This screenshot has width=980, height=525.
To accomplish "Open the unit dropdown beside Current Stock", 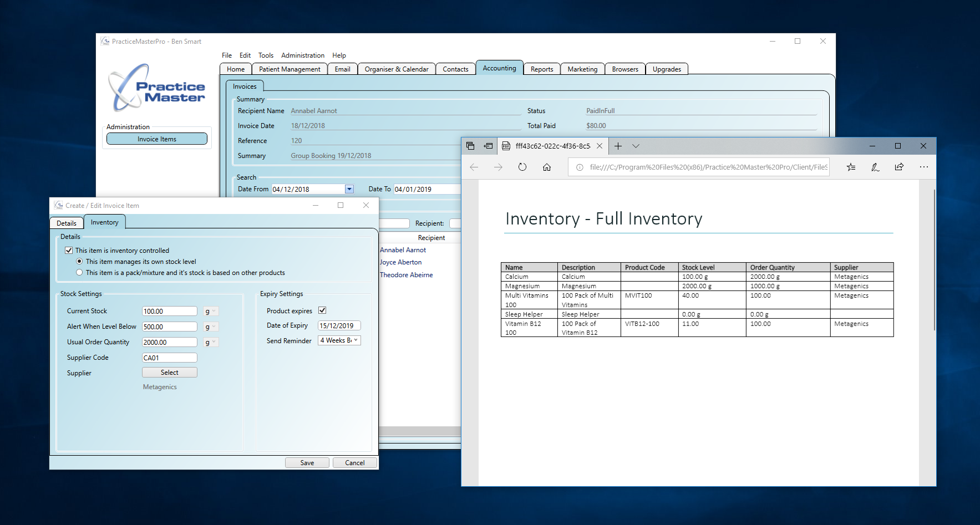I will 210,311.
